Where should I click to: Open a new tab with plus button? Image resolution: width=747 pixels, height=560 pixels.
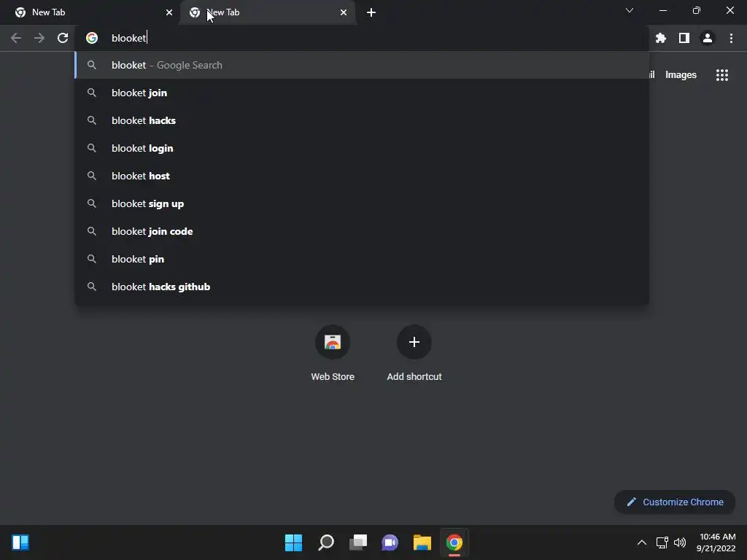point(371,12)
